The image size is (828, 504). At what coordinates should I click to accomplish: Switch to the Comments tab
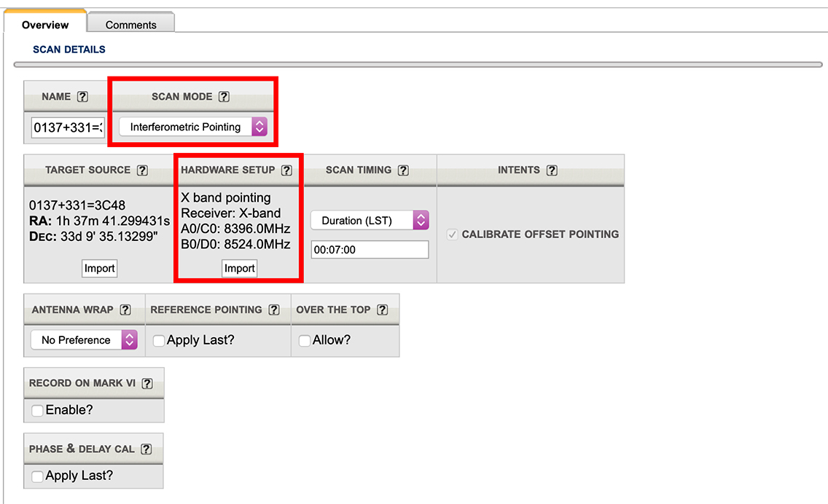coord(130,25)
